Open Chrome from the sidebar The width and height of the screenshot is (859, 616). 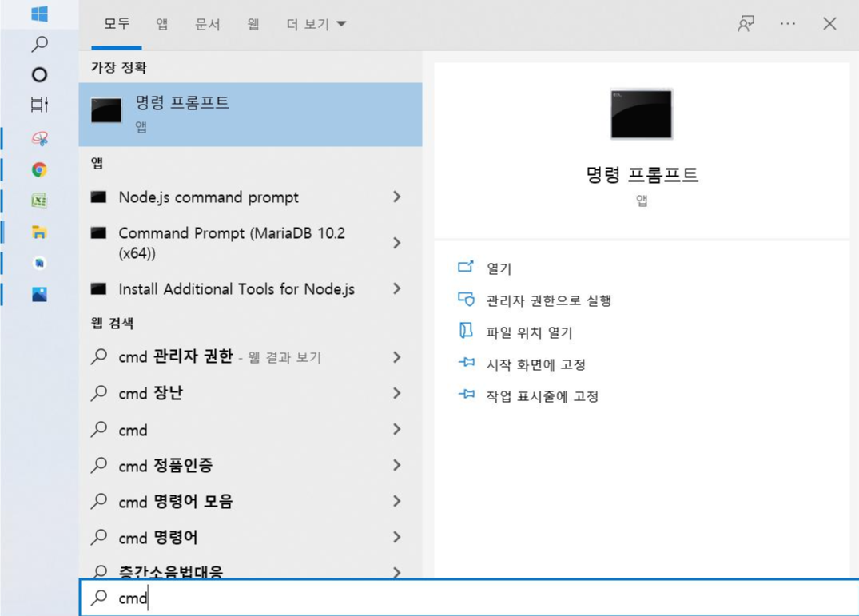[x=38, y=169]
